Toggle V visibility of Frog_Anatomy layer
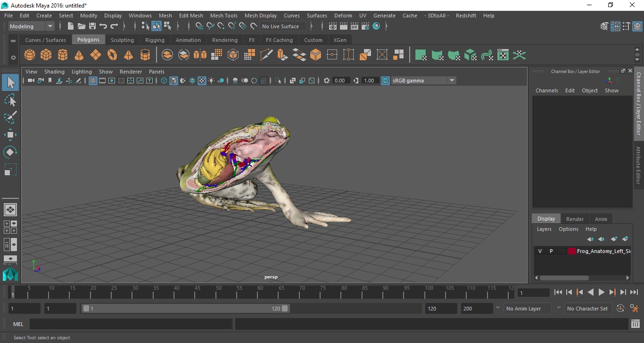Image resolution: width=644 pixels, height=343 pixels. pyautogui.click(x=540, y=251)
